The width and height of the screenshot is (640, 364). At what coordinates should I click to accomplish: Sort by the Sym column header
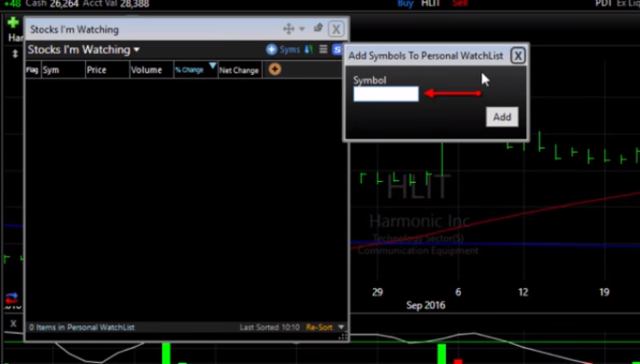pos(63,70)
